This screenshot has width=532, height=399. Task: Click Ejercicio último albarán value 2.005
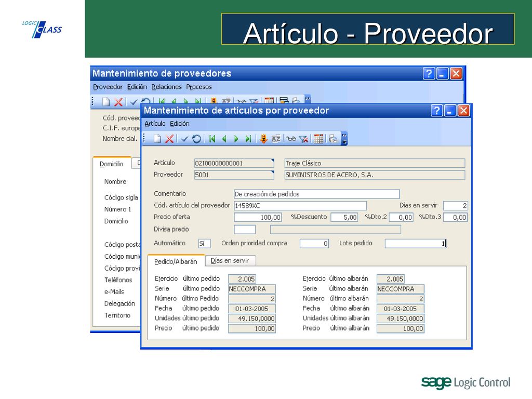click(391, 279)
